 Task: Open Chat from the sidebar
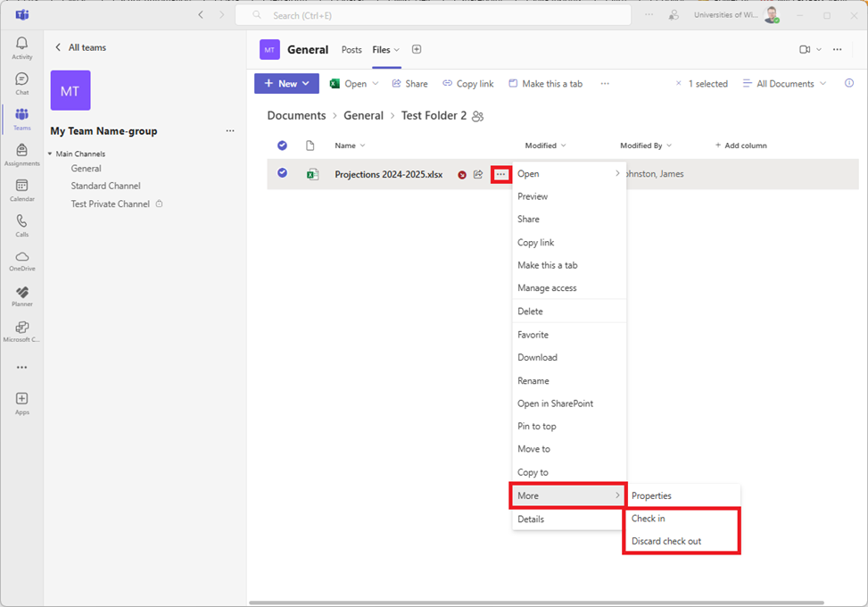click(21, 83)
